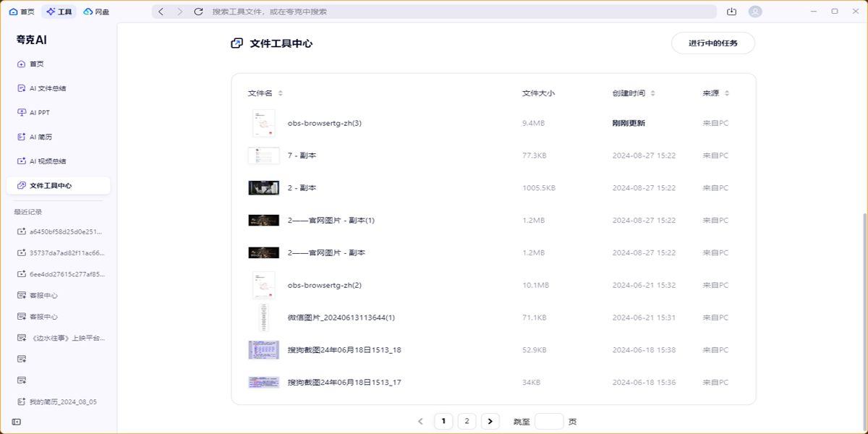Image resolution: width=868 pixels, height=434 pixels.
Task: Click the 文件大小 column header
Action: (538, 93)
